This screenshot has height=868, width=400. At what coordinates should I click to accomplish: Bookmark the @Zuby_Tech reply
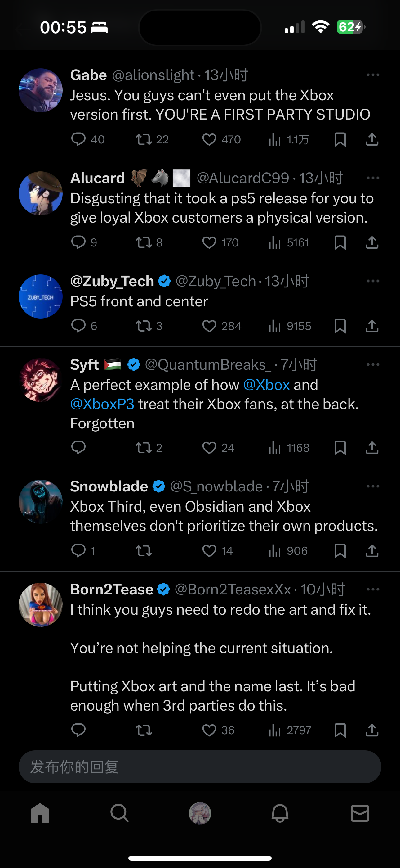[340, 326]
